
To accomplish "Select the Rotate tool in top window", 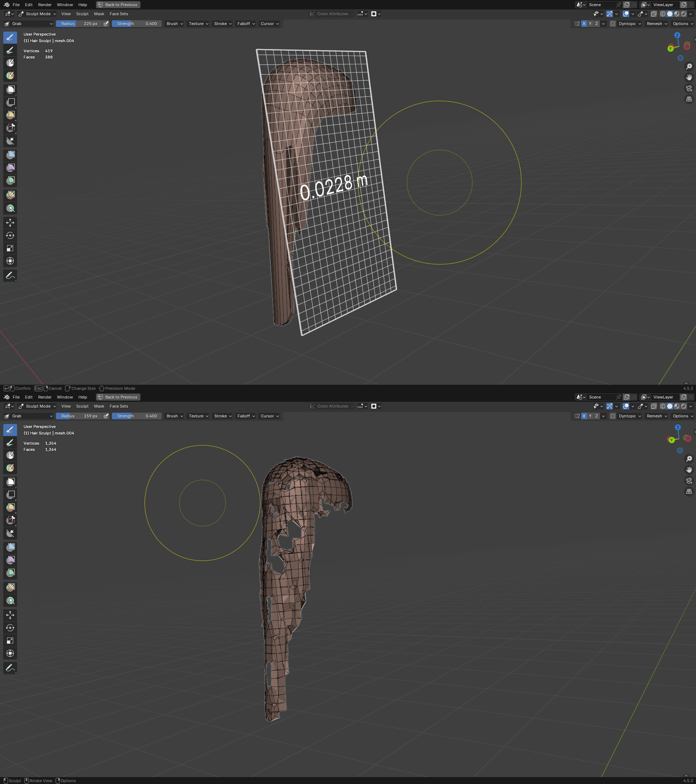I will (11, 235).
